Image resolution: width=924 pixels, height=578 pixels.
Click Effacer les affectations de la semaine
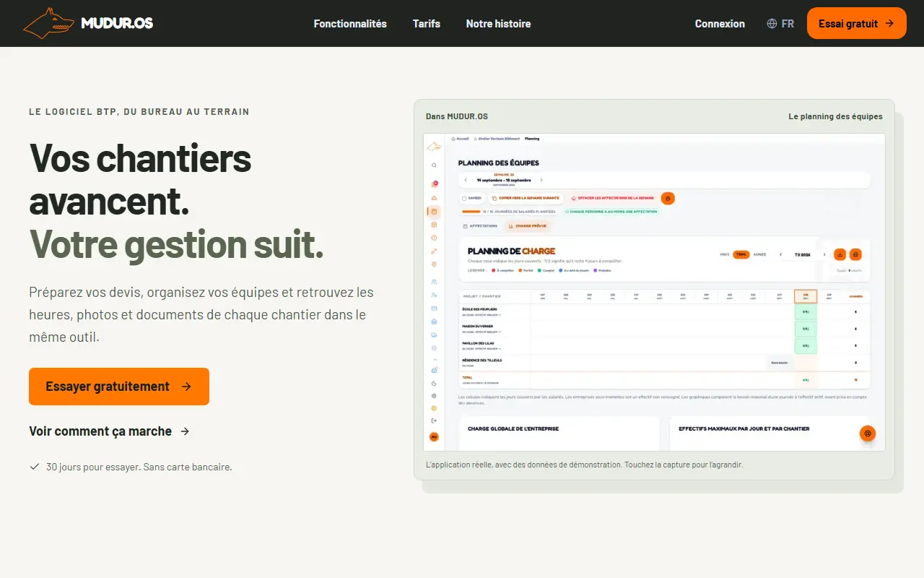[611, 198]
